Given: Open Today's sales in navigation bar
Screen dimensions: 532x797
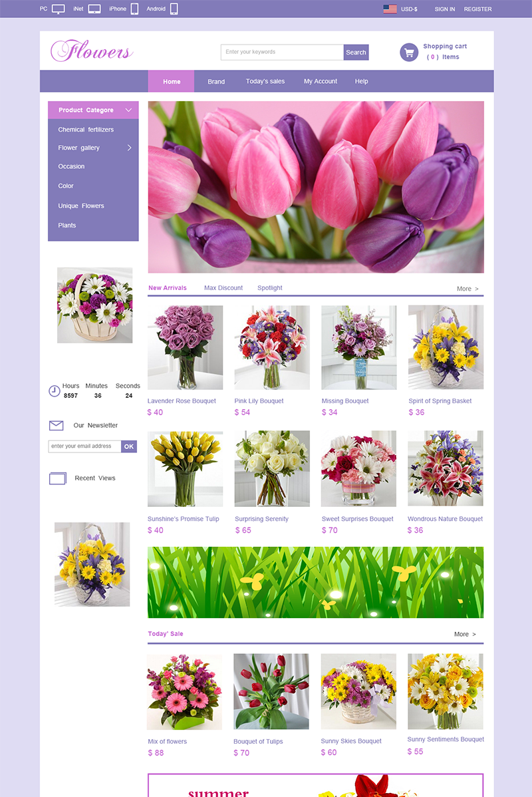Looking at the screenshot, I should (x=265, y=81).
